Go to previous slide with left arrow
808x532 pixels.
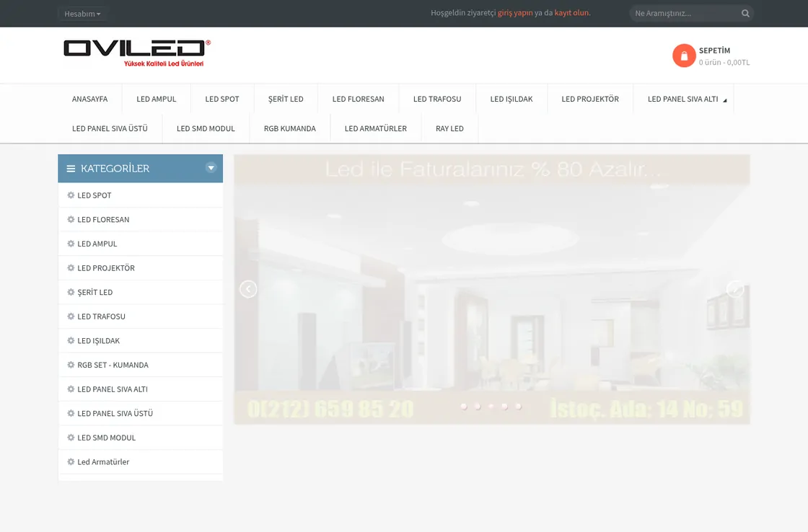(248, 289)
